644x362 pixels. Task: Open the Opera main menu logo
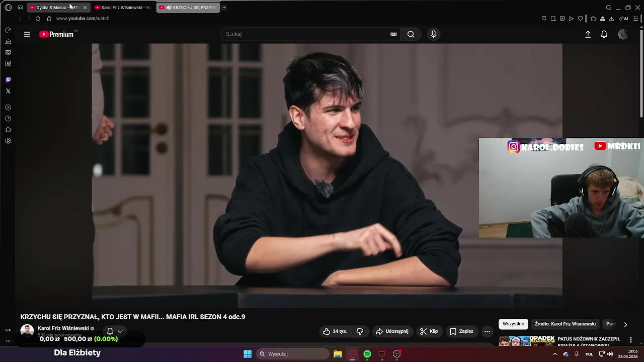pos(8,8)
